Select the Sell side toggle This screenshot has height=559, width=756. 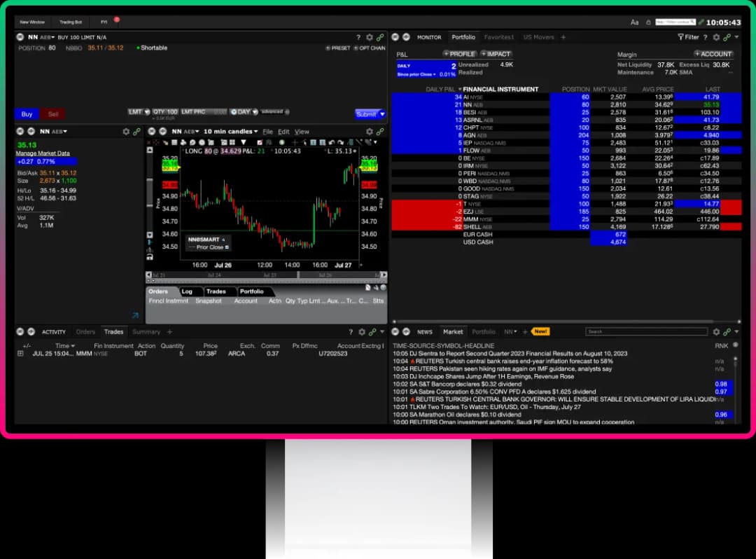click(x=53, y=114)
